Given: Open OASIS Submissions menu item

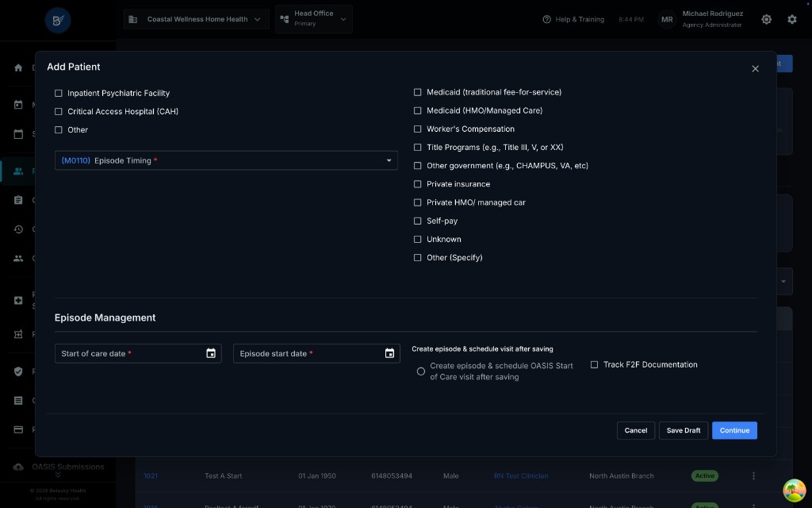Looking at the screenshot, I should 68,467.
